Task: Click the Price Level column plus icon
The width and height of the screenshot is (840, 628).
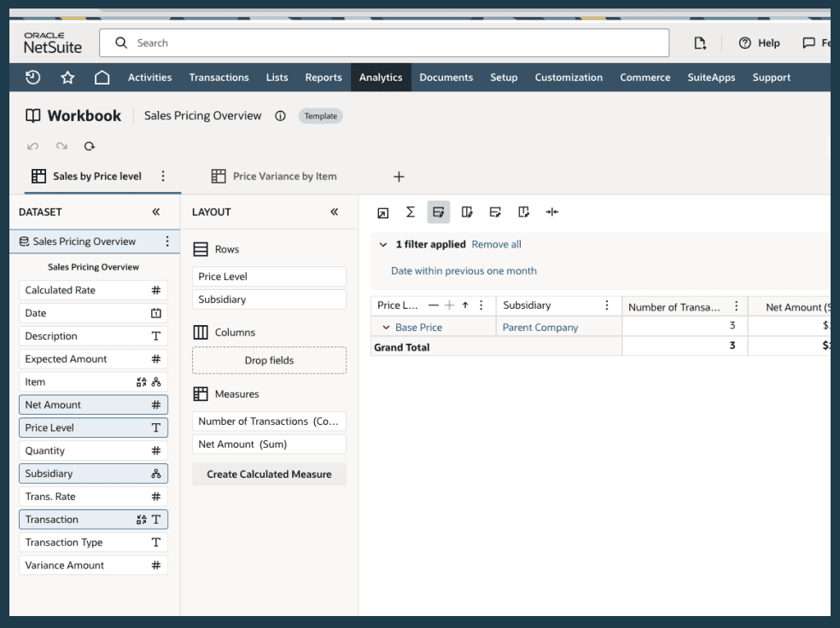Action: 450,305
